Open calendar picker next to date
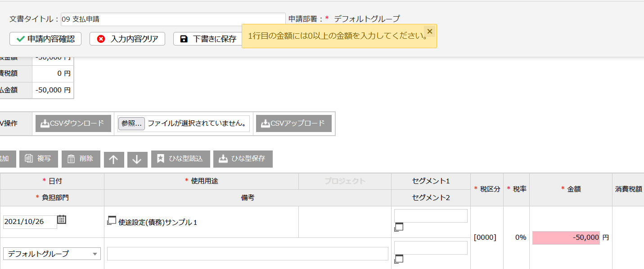The image size is (644, 269). click(x=62, y=219)
